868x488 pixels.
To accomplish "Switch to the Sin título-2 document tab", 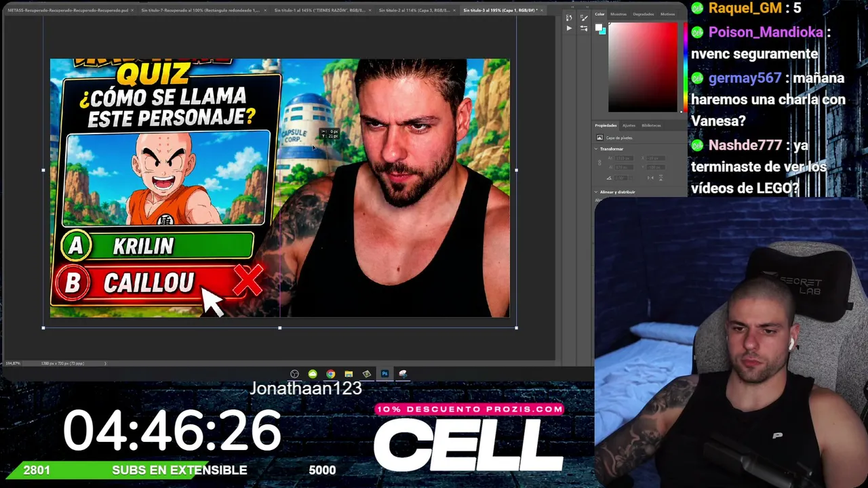I will (414, 10).
